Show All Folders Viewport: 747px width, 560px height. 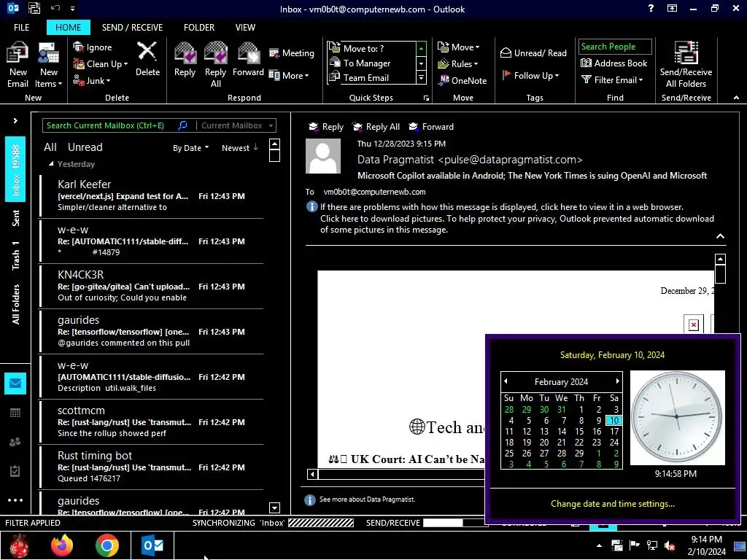coord(15,304)
